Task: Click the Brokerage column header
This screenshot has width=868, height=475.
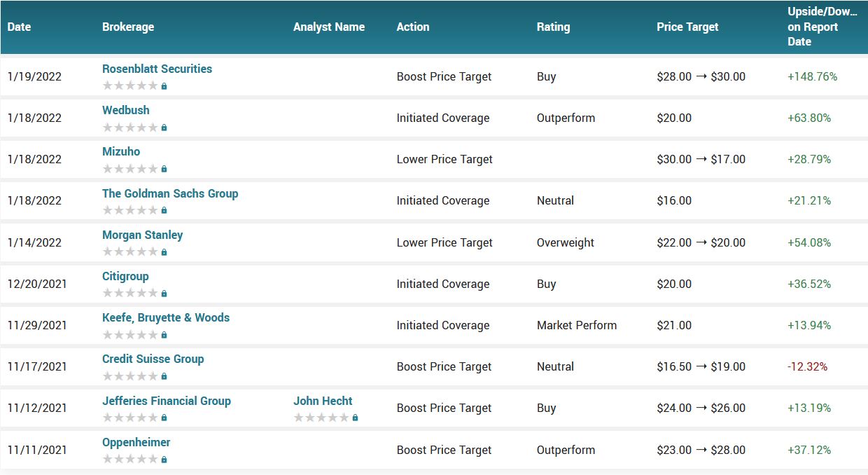Action: coord(128,27)
